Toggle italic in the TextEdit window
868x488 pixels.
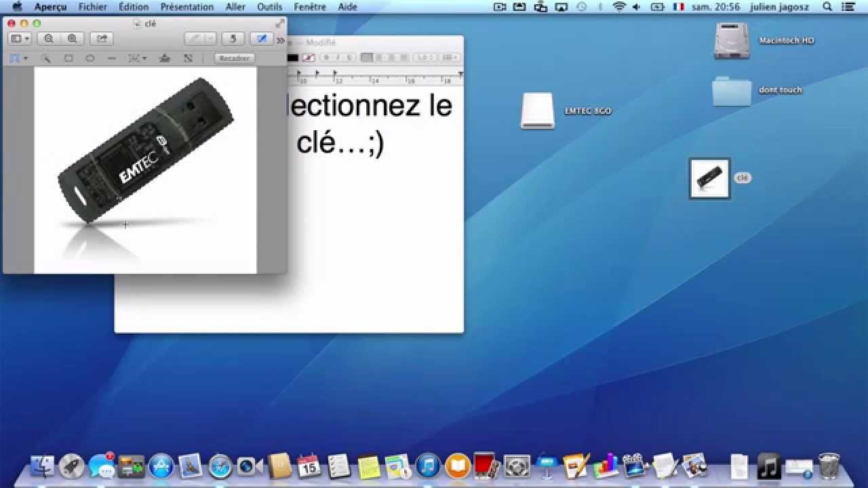click(338, 58)
